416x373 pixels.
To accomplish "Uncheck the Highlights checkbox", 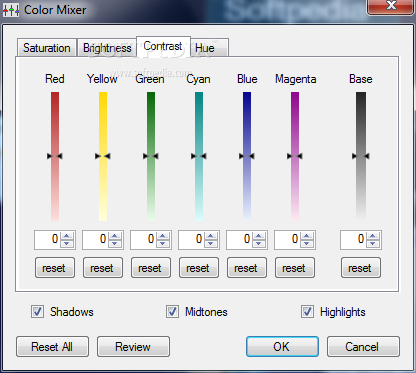I will (307, 312).
